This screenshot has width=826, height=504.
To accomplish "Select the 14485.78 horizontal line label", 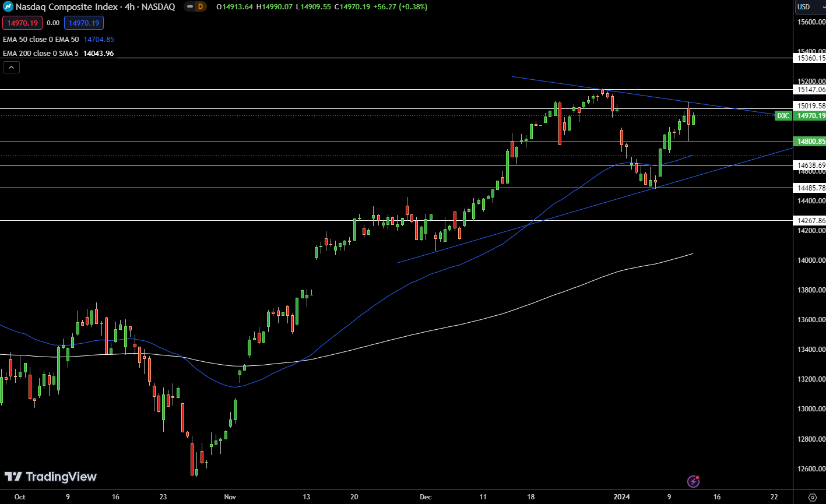I will (x=811, y=188).
